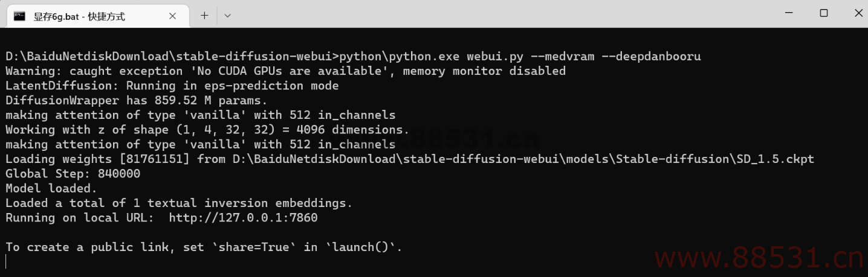Click the textual inversion embeddings line
This screenshot has width=868, height=277.
coord(178,203)
